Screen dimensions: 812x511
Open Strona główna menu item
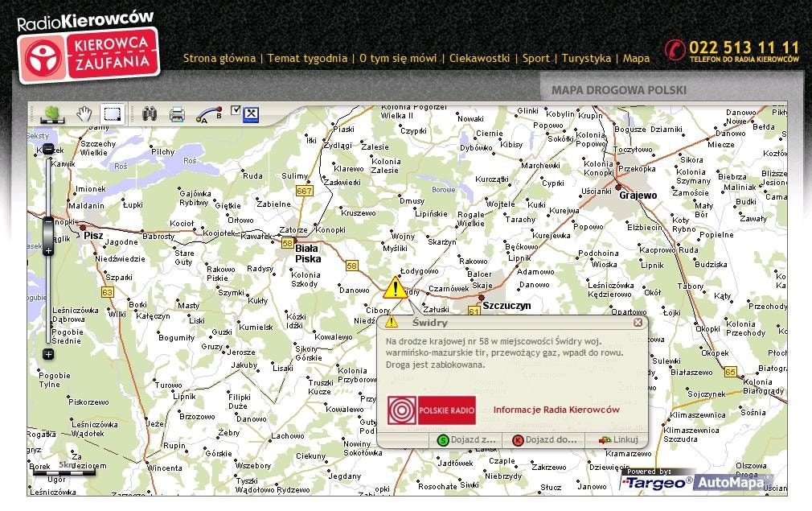[x=219, y=58]
